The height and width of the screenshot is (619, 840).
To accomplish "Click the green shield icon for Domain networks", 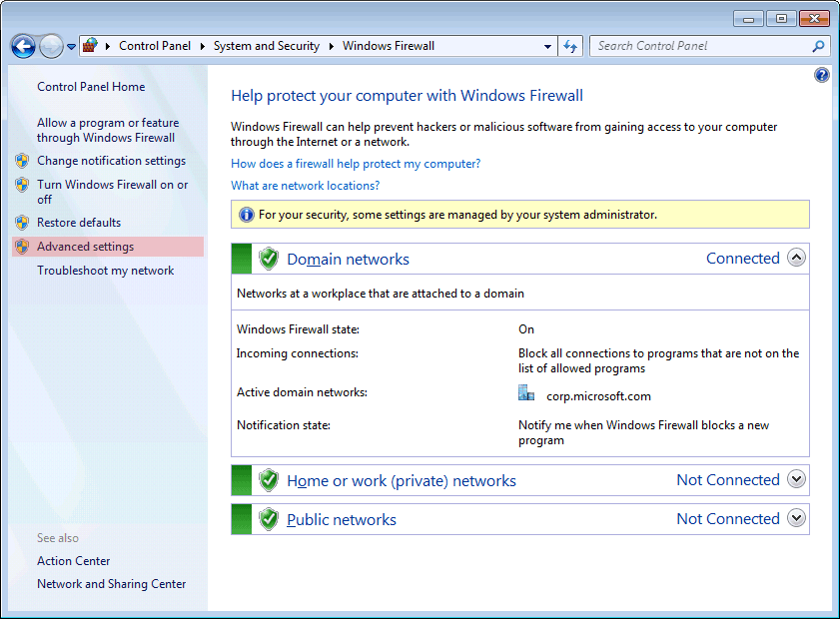I will click(269, 260).
